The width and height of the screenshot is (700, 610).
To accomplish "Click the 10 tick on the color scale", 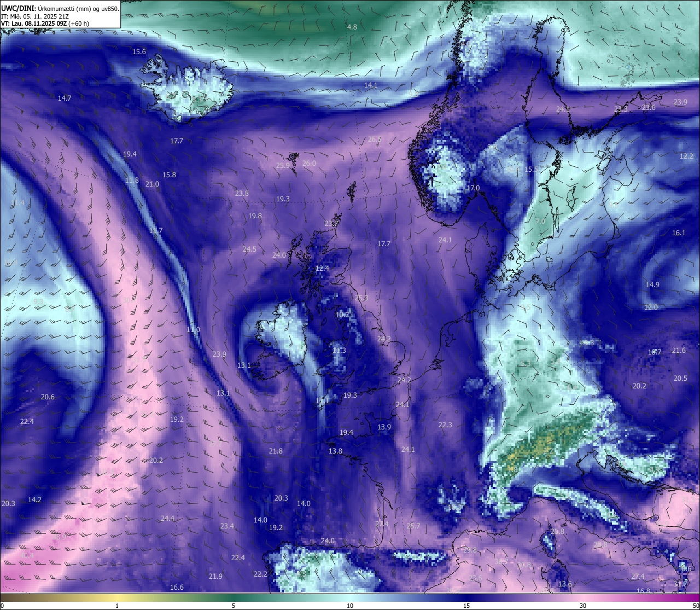I will tap(350, 606).
